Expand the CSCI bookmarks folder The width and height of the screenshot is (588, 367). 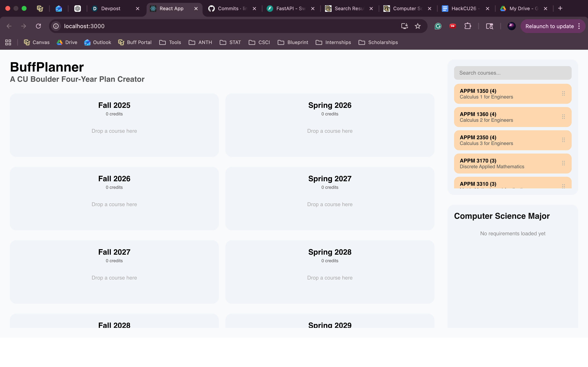point(259,42)
